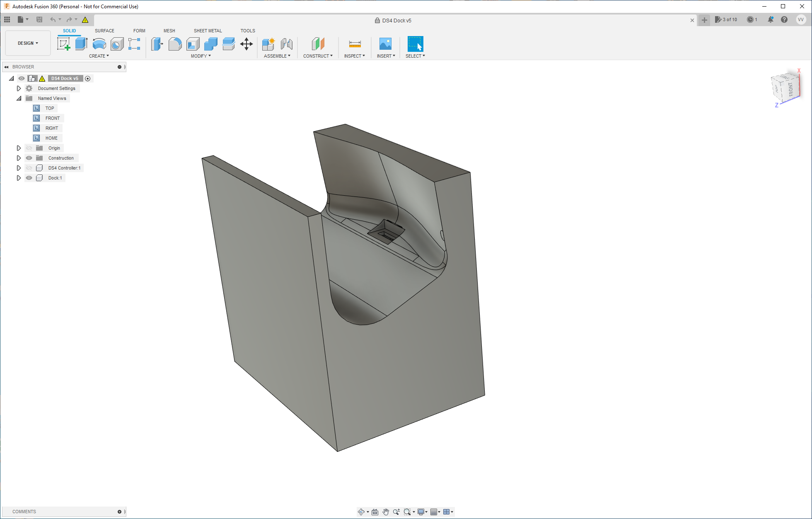Select the TOP named view
812x519 pixels.
(50, 108)
